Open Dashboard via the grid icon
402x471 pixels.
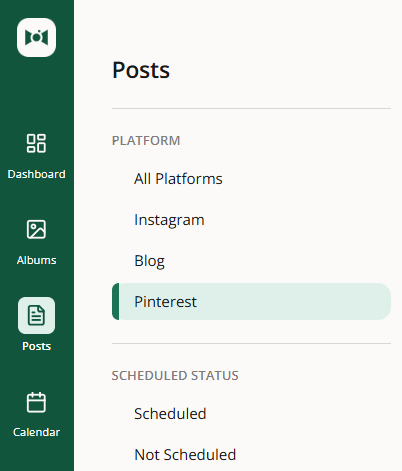[36, 143]
